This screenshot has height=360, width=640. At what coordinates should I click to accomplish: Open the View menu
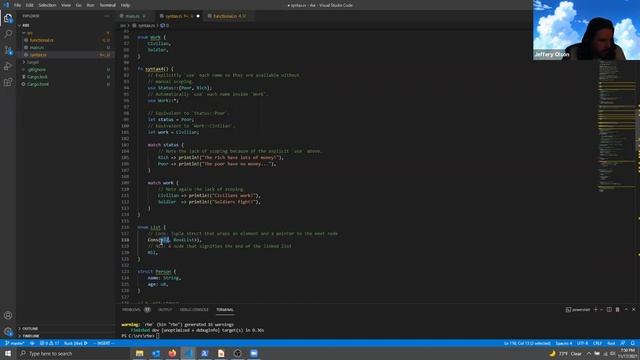tap(66, 5)
